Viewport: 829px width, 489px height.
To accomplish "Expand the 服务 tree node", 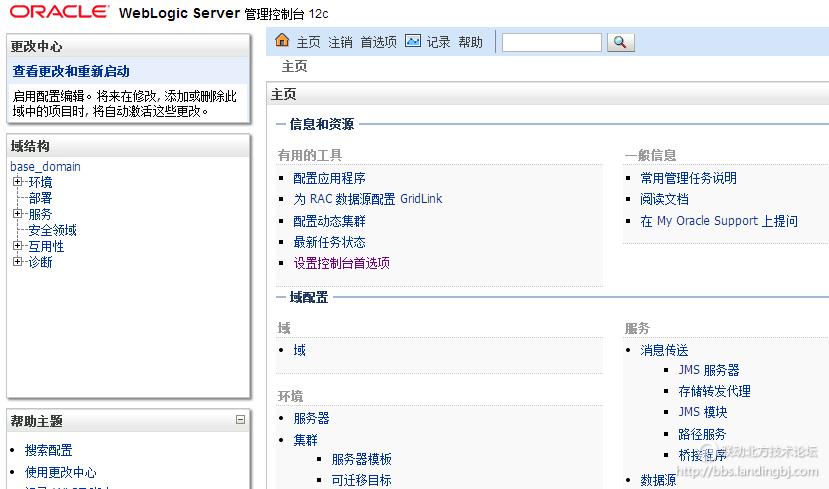I will pos(18,214).
